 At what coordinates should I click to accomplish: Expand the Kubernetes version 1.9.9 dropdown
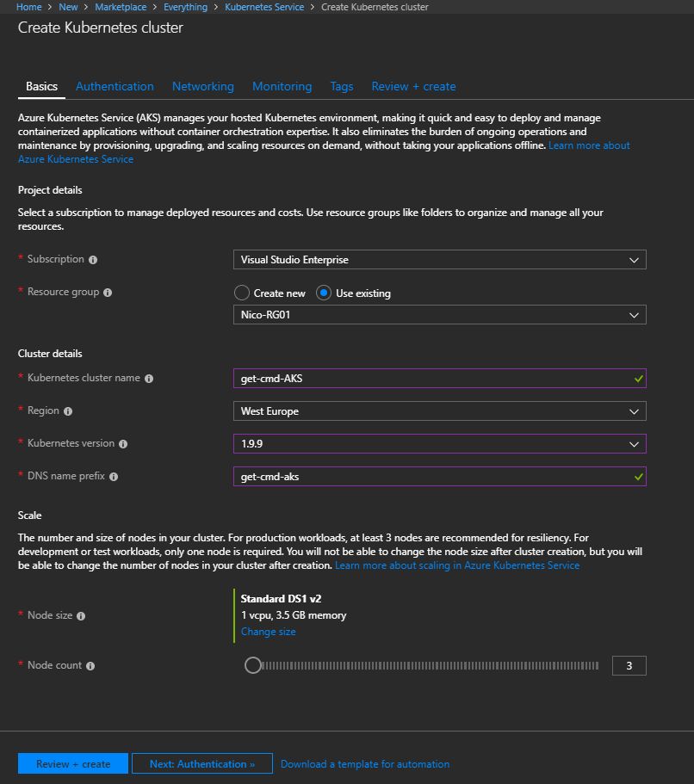(439, 443)
